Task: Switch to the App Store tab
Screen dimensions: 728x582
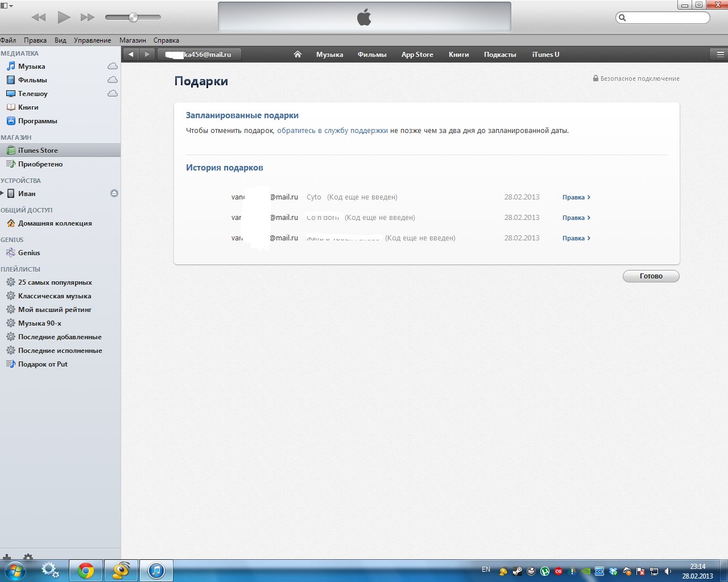Action: [x=417, y=55]
